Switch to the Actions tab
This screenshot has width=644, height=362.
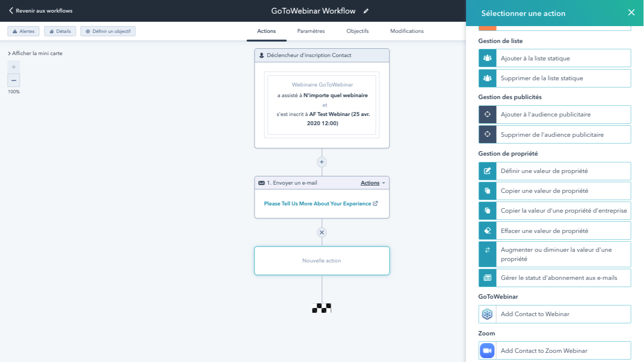[266, 31]
